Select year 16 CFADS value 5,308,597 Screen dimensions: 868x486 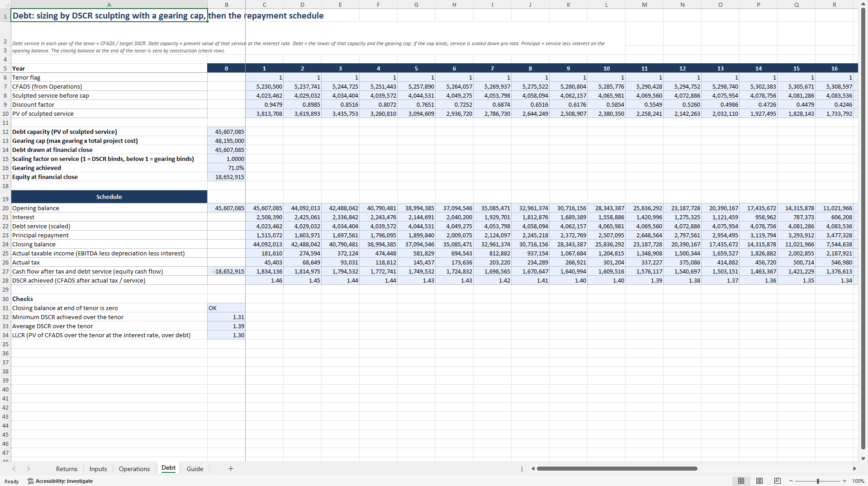click(x=834, y=86)
